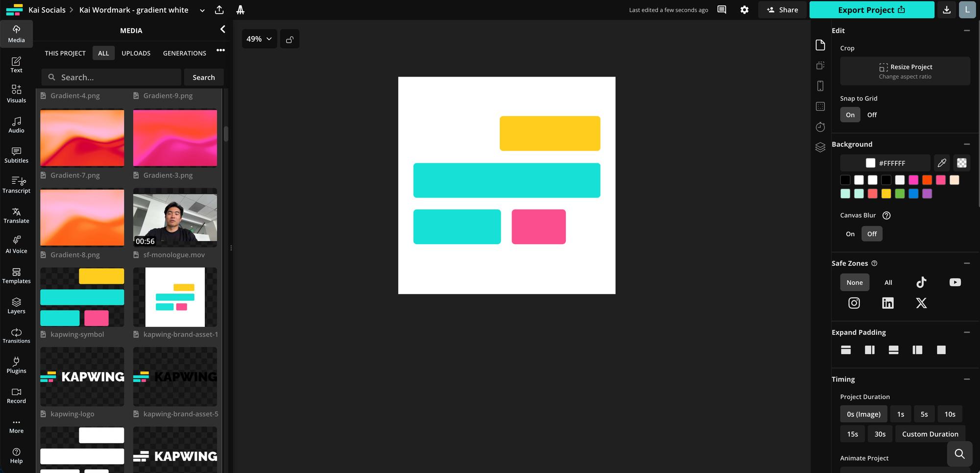Open the three-dot menu beside GENERATIONS
Screen dimensions: 980x473
(220, 50)
